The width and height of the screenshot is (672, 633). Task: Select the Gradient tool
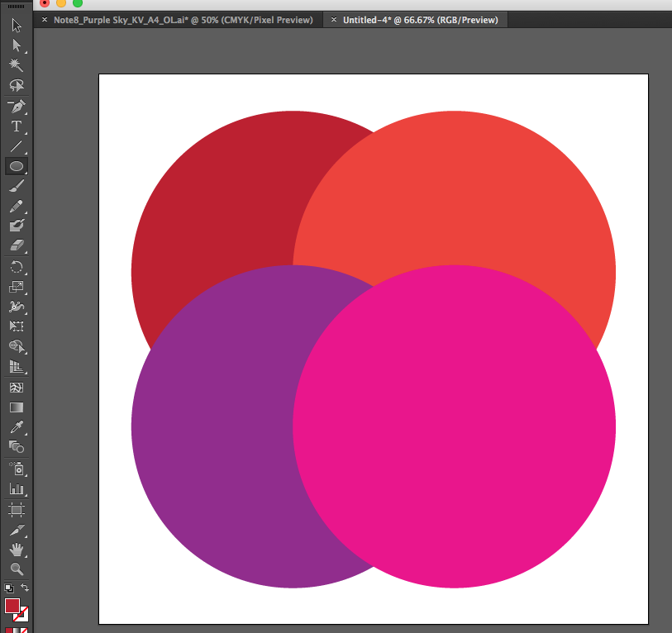17,407
